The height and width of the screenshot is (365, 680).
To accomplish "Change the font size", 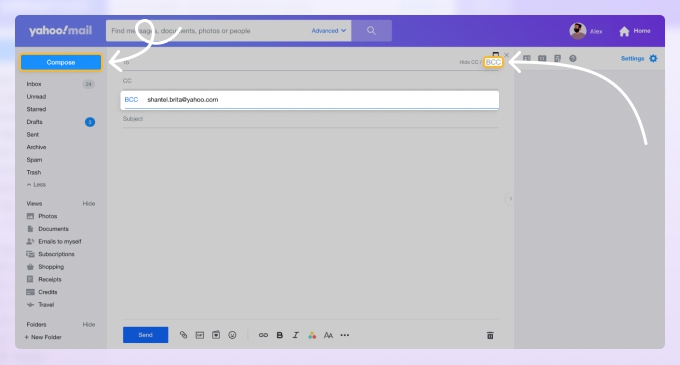I will click(x=328, y=335).
